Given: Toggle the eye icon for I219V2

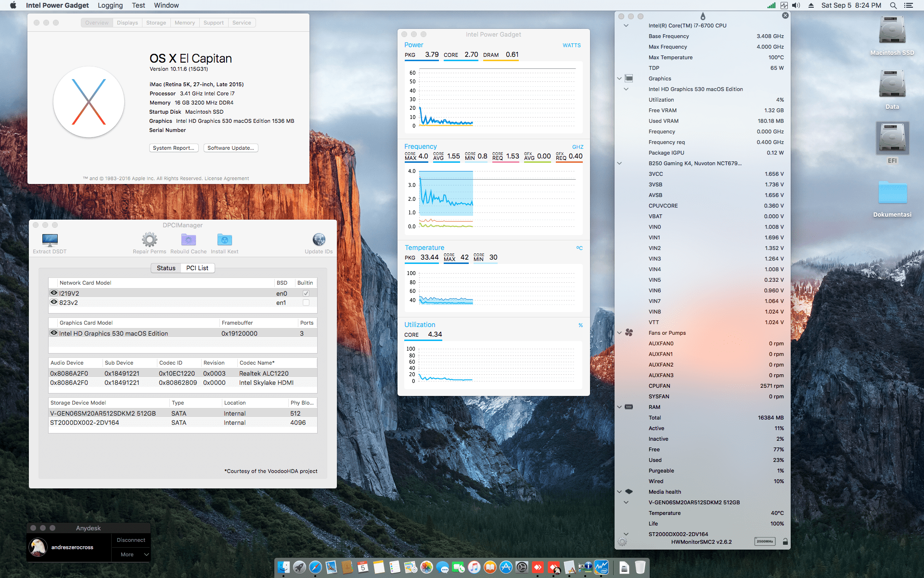Looking at the screenshot, I should coord(54,293).
